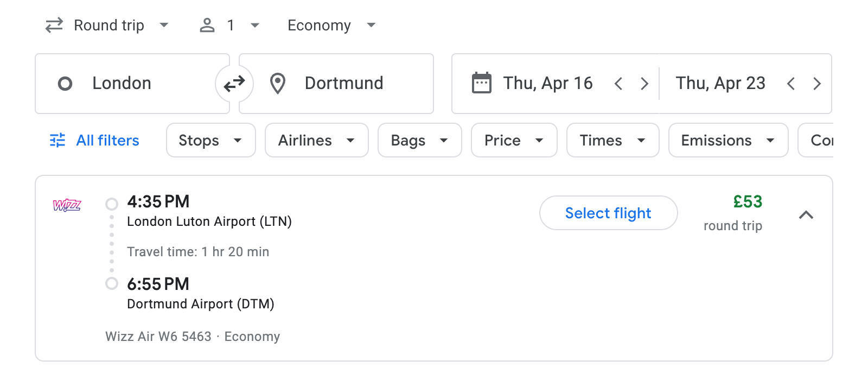Click the origin circle icon beside London

click(x=65, y=84)
